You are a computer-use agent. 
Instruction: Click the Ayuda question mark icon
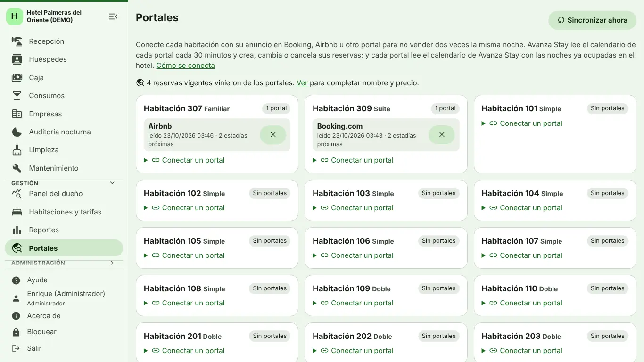(x=16, y=280)
